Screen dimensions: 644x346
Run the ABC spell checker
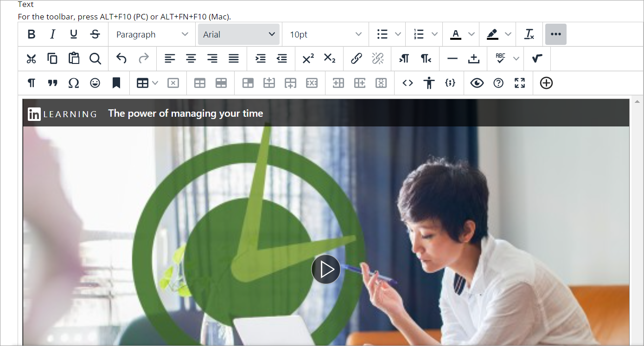tap(500, 58)
